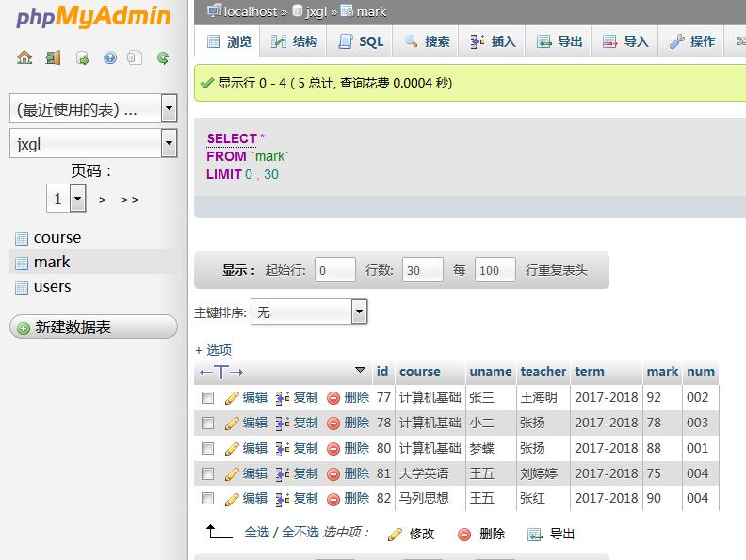
Task: Click the green reload navigation icon
Action: click(x=163, y=58)
